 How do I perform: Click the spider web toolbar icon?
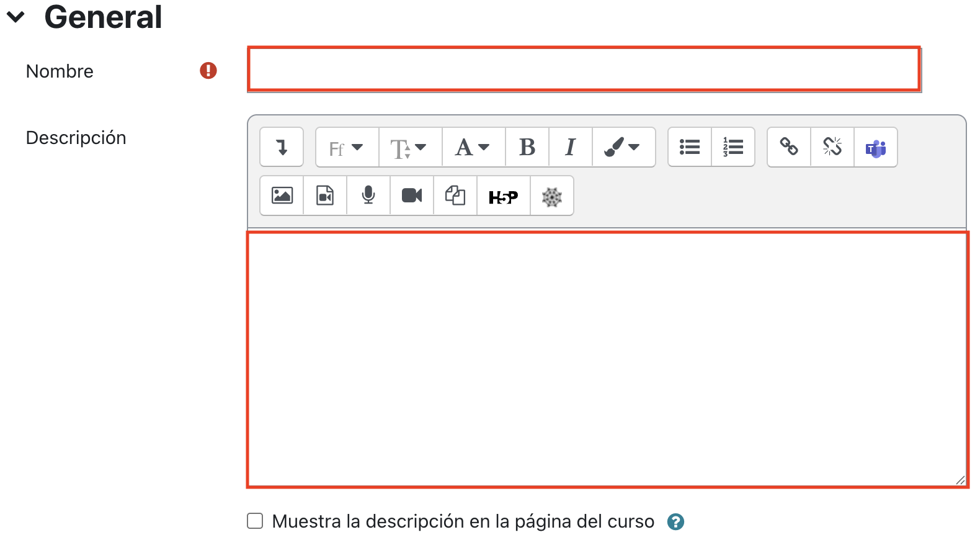coord(552,196)
